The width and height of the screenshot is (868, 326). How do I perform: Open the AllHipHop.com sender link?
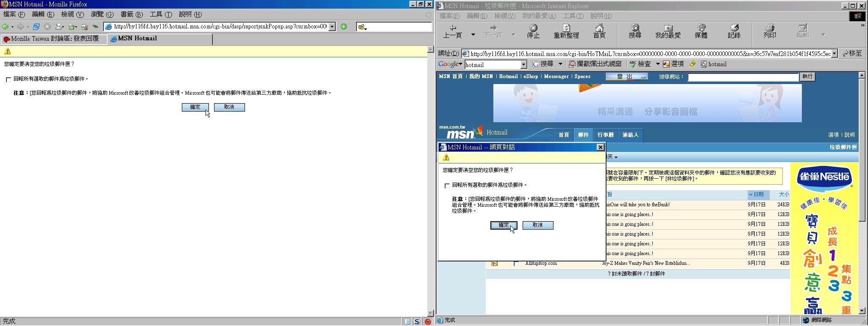point(541,264)
